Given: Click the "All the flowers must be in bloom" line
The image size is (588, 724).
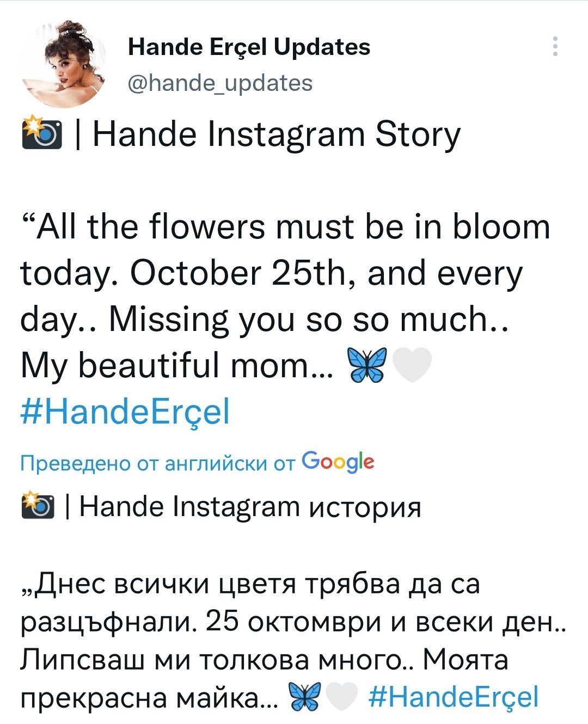Looking at the screenshot, I should 286,226.
